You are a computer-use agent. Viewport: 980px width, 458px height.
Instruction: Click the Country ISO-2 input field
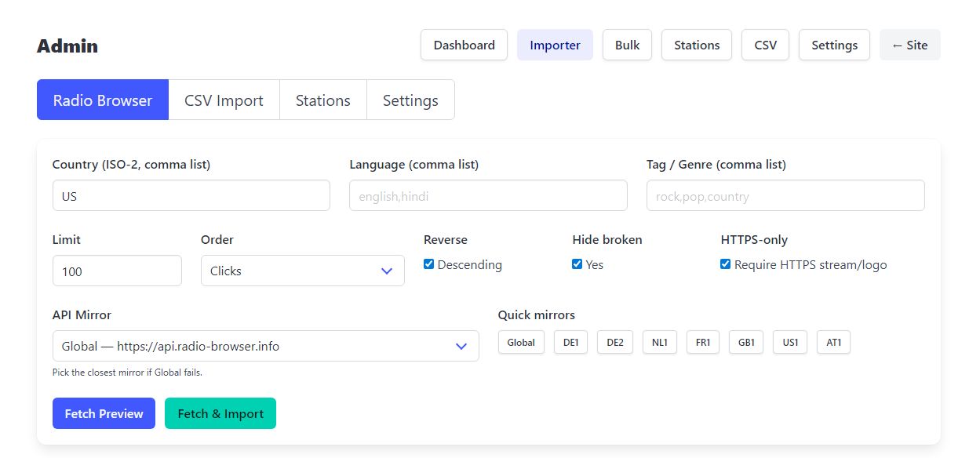[191, 196]
